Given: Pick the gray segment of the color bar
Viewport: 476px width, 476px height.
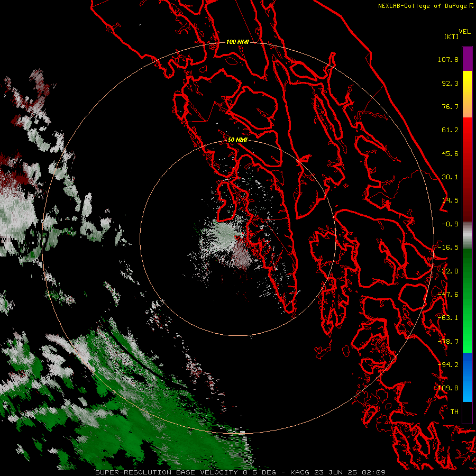Looking at the screenshot, I should [x=467, y=235].
